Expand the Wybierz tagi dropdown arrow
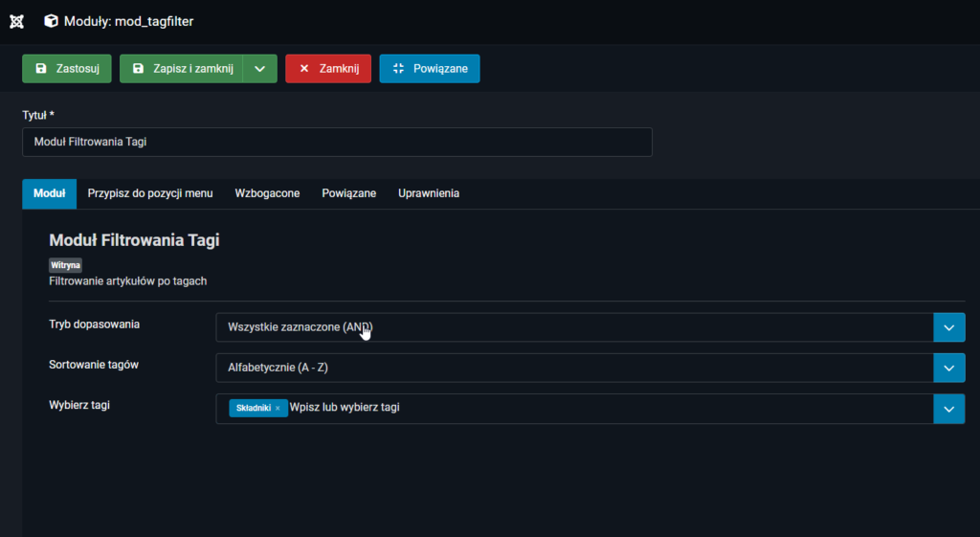980x537 pixels. 948,409
